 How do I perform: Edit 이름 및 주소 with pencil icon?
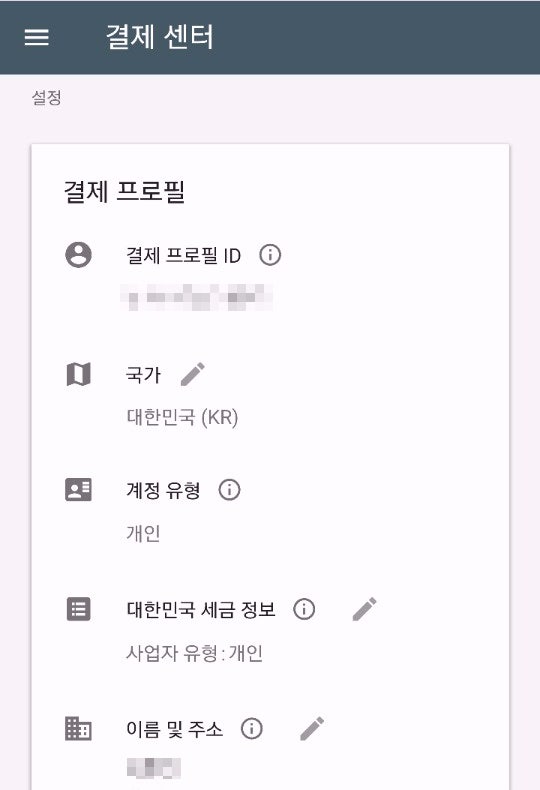[x=312, y=729]
